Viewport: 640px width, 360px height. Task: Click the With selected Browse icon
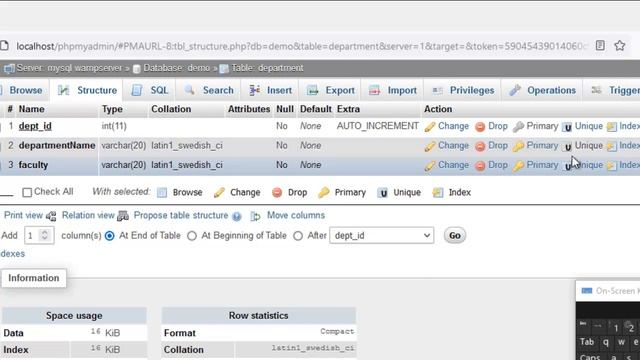(162, 193)
